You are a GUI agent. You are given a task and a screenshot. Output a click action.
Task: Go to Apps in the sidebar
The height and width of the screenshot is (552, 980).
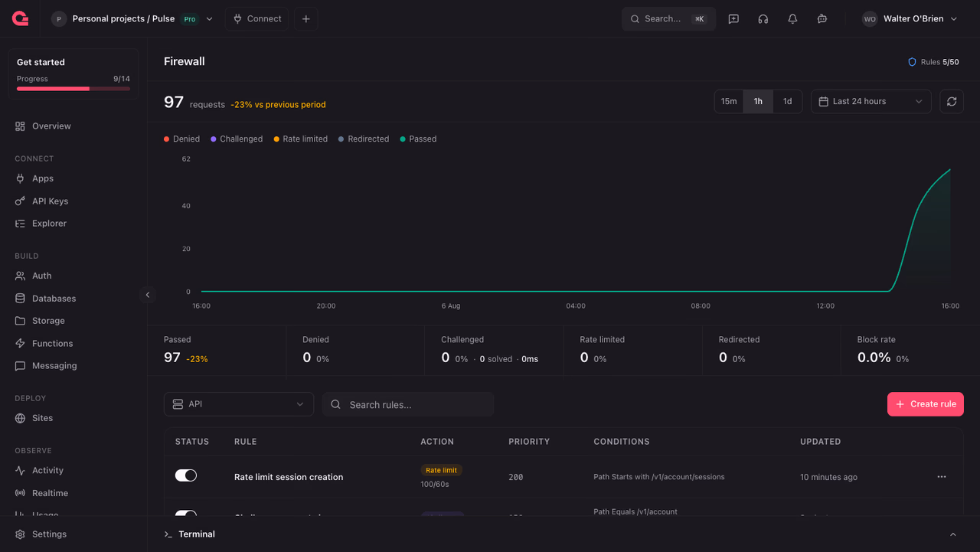point(73,178)
